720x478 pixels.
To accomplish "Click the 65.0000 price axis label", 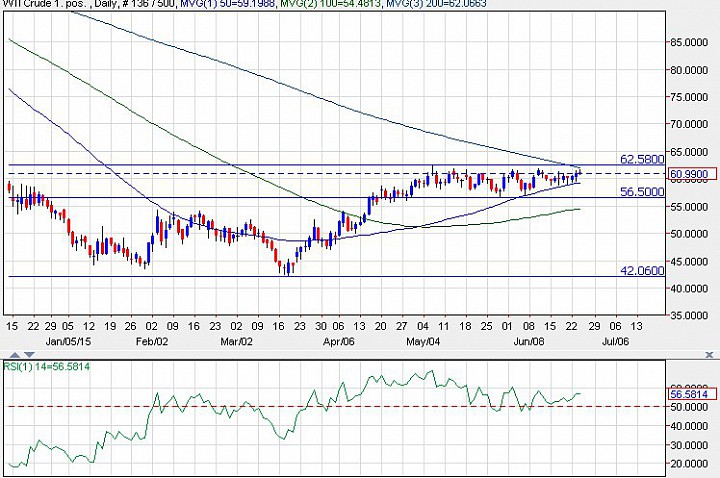I will pos(689,152).
